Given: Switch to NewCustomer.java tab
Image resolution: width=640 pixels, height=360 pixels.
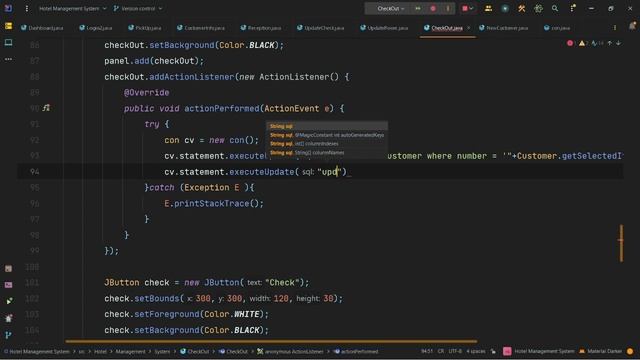Looking at the screenshot, I should point(504,28).
